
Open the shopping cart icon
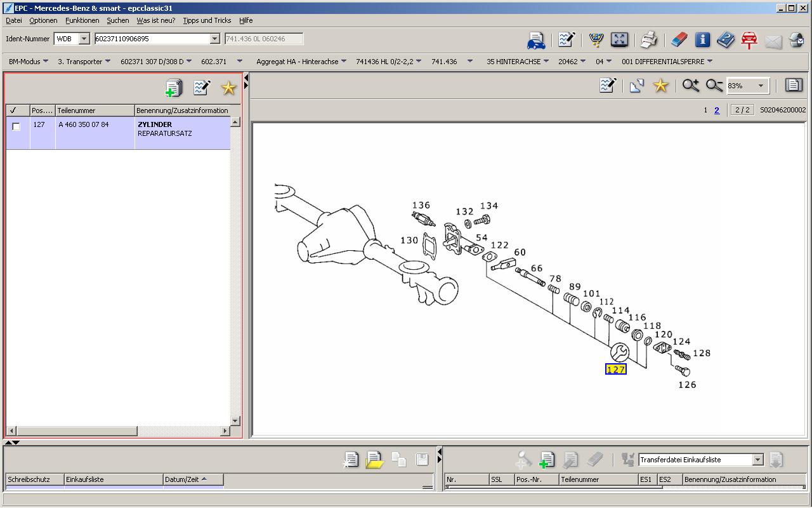[596, 40]
